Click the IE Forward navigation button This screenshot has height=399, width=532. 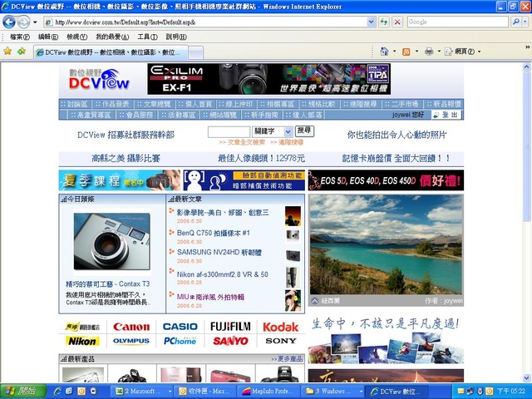23,22
